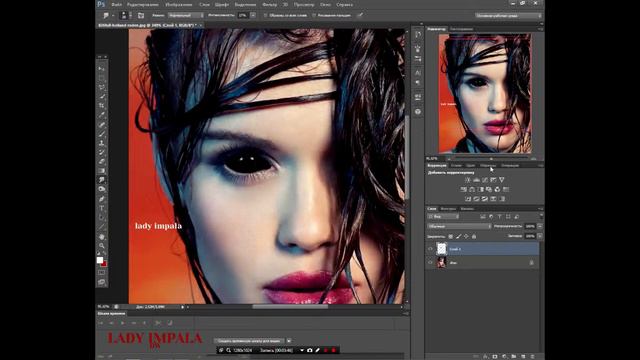Select the Eraser tool

tap(102, 162)
